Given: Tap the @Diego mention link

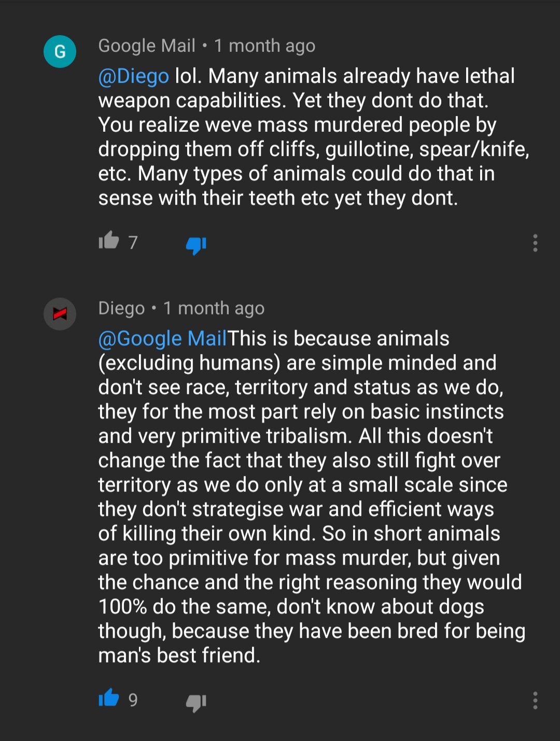Looking at the screenshot, I should [133, 76].
